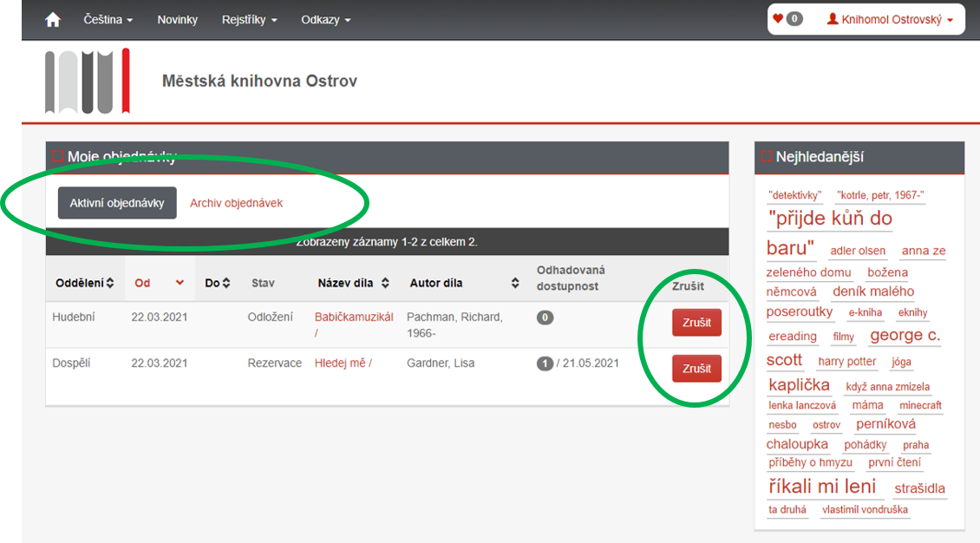Screen dimensions: 980x543
Task: Expand the Odkazy dropdown menu
Action: 325,19
